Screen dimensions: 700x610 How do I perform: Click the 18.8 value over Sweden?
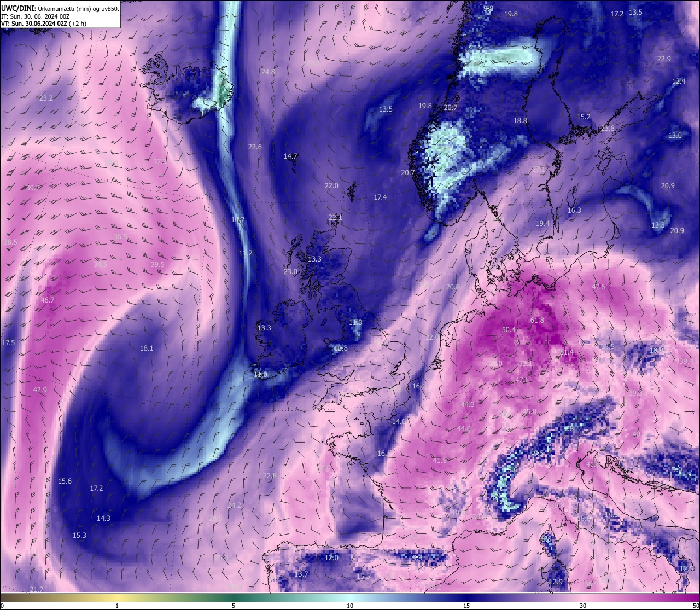pyautogui.click(x=520, y=120)
